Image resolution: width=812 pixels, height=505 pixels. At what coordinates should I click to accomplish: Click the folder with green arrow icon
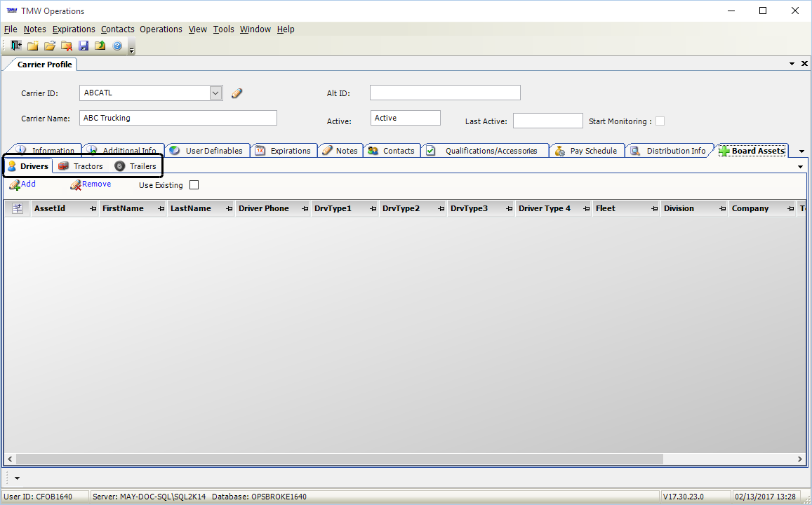[x=100, y=46]
